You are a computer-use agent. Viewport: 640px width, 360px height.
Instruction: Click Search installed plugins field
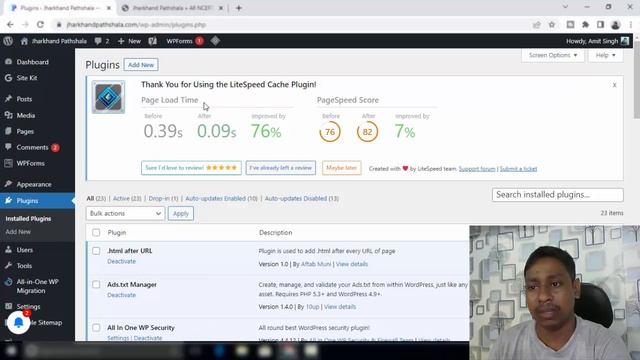coord(558,195)
